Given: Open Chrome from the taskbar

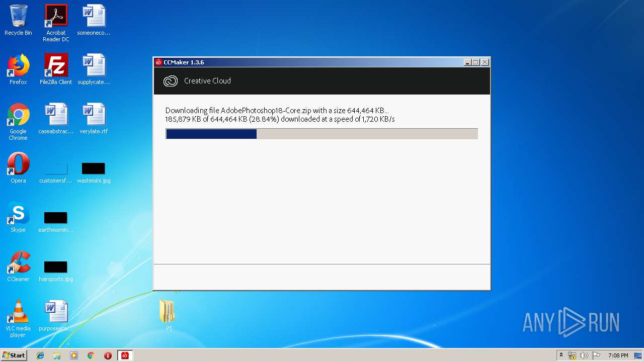Looking at the screenshot, I should [91, 355].
